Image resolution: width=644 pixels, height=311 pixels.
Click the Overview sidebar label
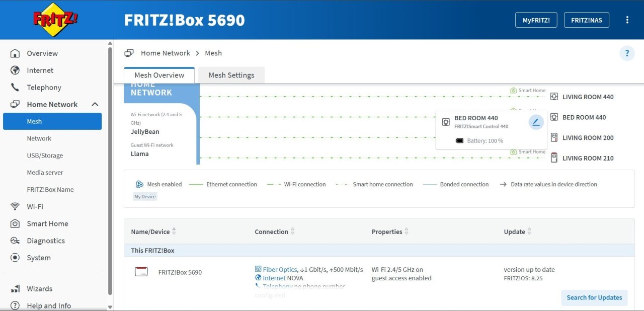[x=42, y=53]
